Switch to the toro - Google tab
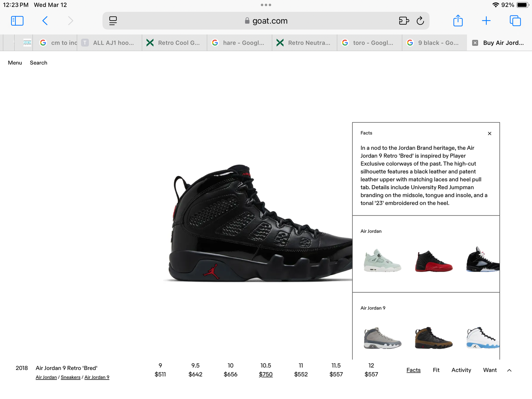Image resolution: width=532 pixels, height=399 pixels. point(370,43)
